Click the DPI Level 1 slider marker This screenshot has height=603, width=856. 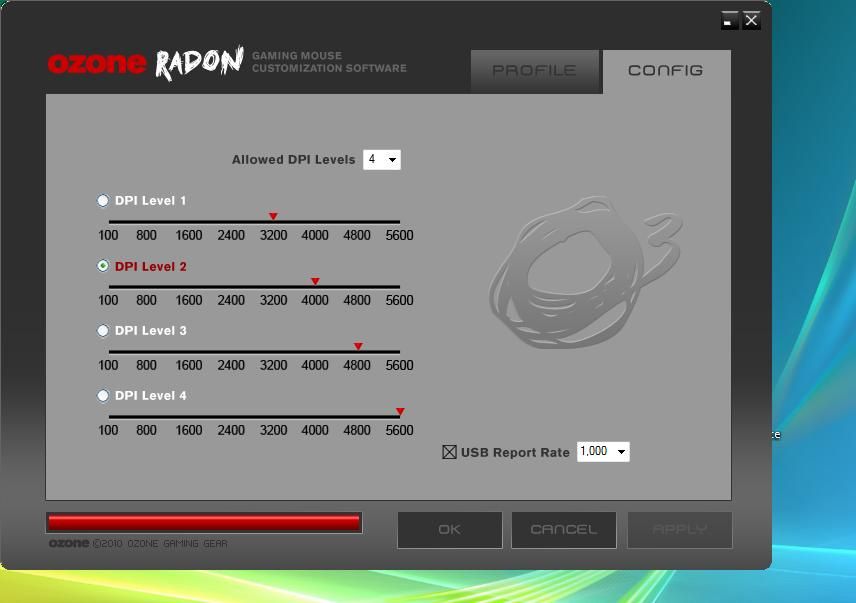(273, 216)
